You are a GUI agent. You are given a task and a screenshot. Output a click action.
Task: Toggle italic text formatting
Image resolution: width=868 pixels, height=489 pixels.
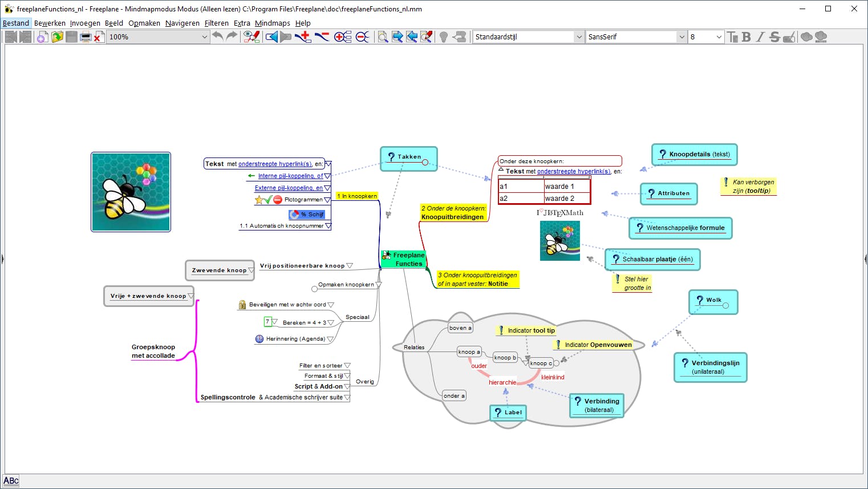click(x=760, y=37)
